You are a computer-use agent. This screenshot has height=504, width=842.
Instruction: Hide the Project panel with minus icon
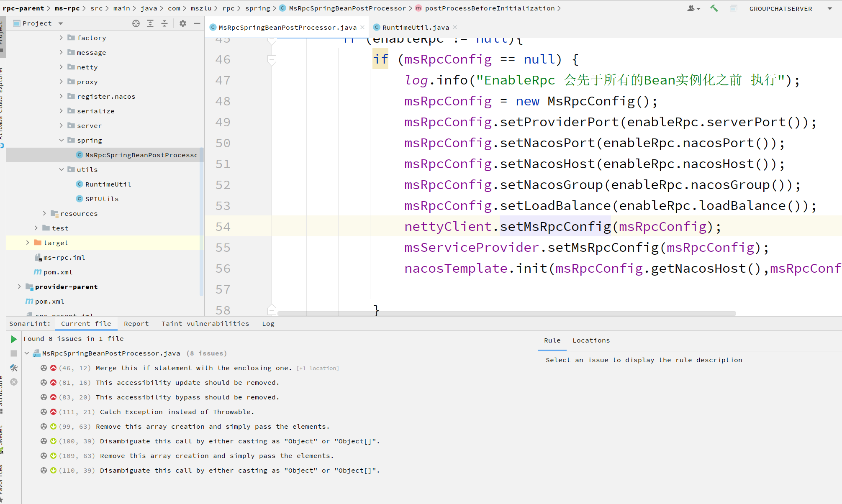tap(197, 23)
